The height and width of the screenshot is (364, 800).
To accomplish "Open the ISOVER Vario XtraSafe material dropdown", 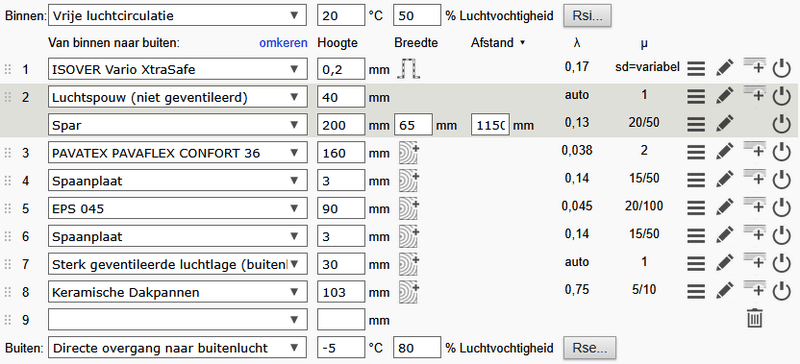I will [x=178, y=69].
